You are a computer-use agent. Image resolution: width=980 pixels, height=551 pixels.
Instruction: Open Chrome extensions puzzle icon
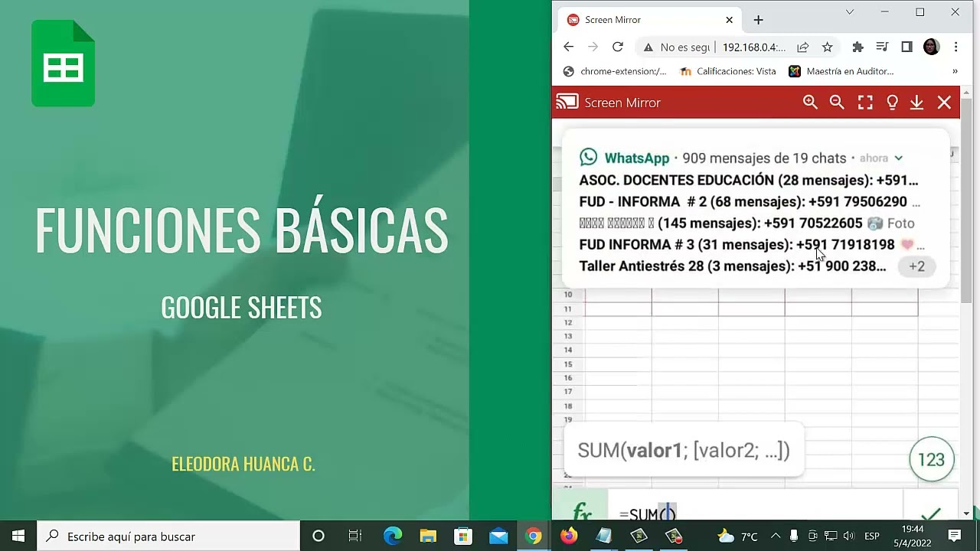(x=857, y=47)
